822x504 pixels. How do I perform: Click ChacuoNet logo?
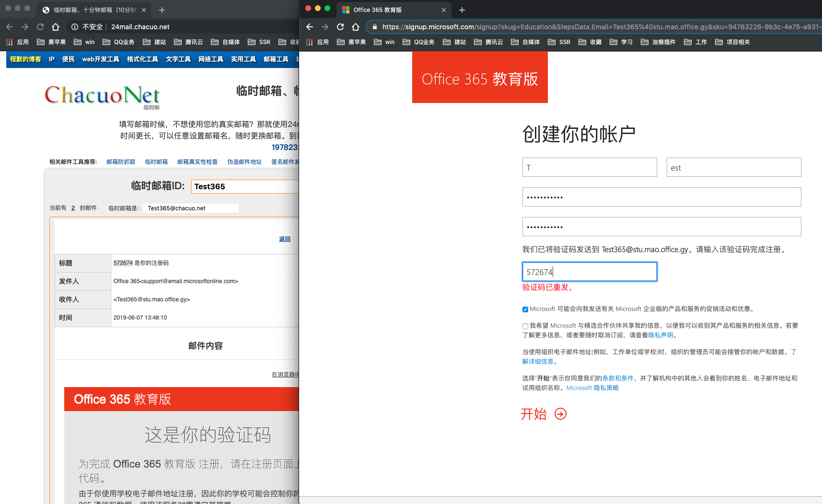pos(102,97)
